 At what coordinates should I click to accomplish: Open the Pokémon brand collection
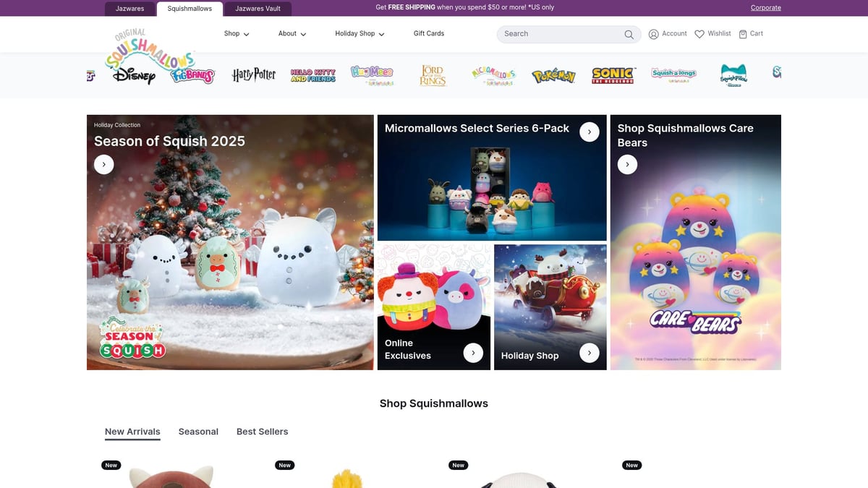(553, 76)
